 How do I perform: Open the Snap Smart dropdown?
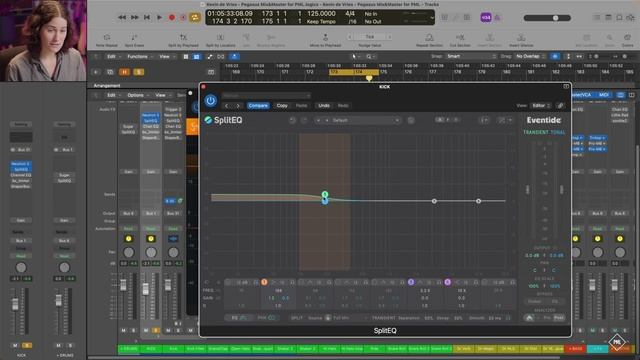pos(471,56)
